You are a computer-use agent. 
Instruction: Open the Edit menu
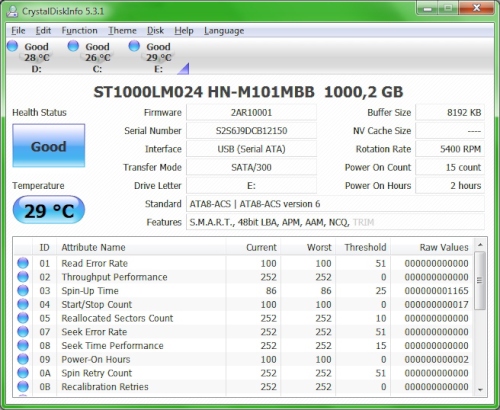pos(43,31)
